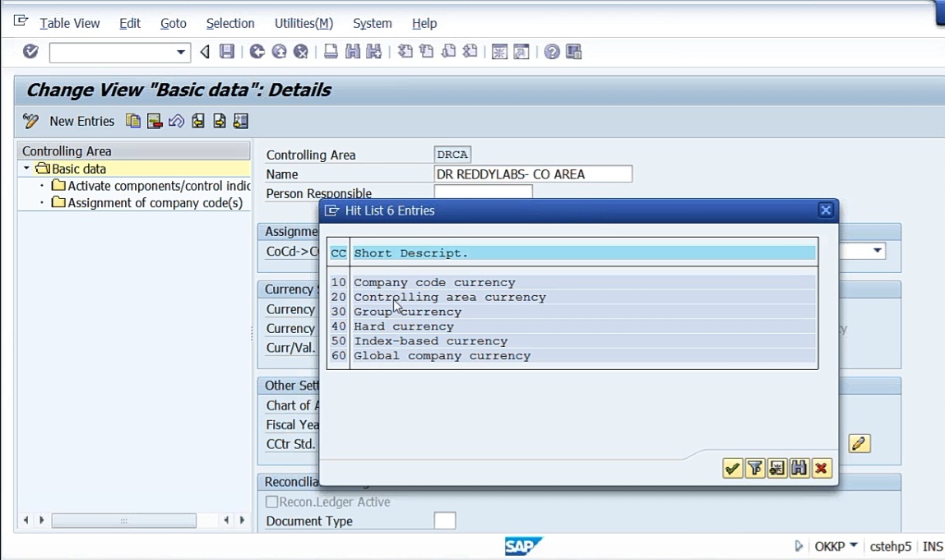Open the Table View menu

69,24
